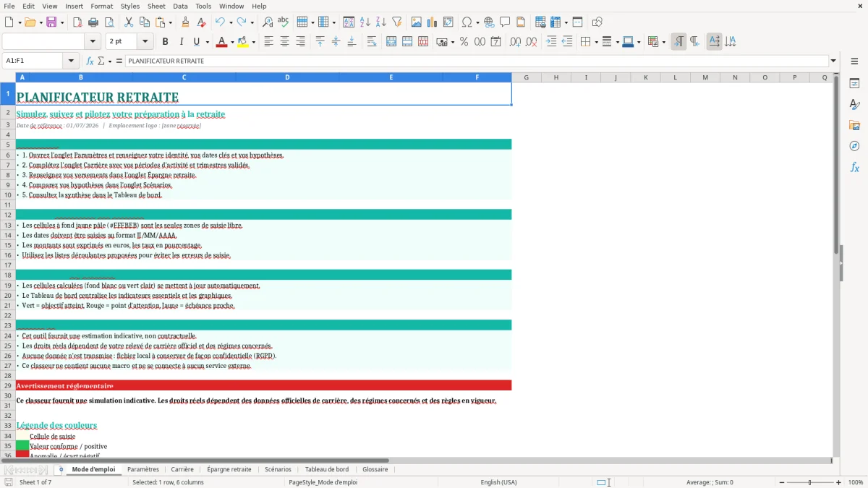Open the sidebar Navigator
This screenshot has height=488, width=868.
(854, 147)
